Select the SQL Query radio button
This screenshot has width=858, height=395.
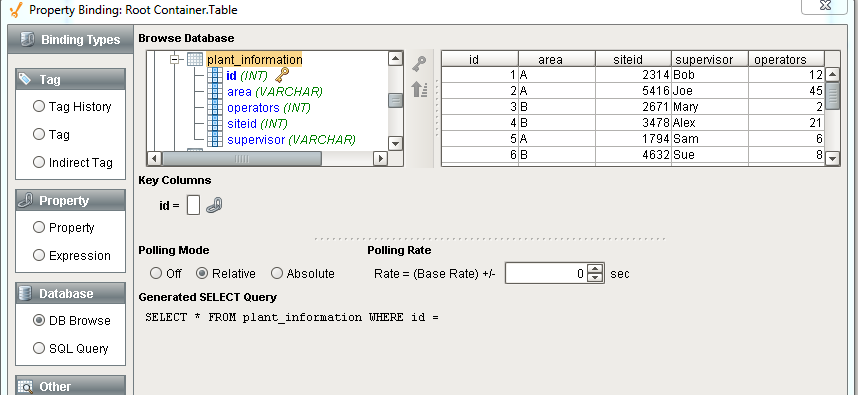click(x=39, y=348)
